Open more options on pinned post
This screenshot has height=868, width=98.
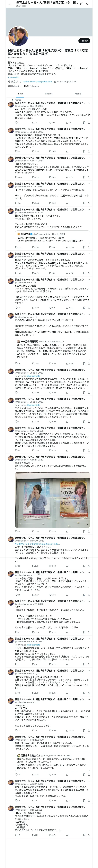click(89, 103)
